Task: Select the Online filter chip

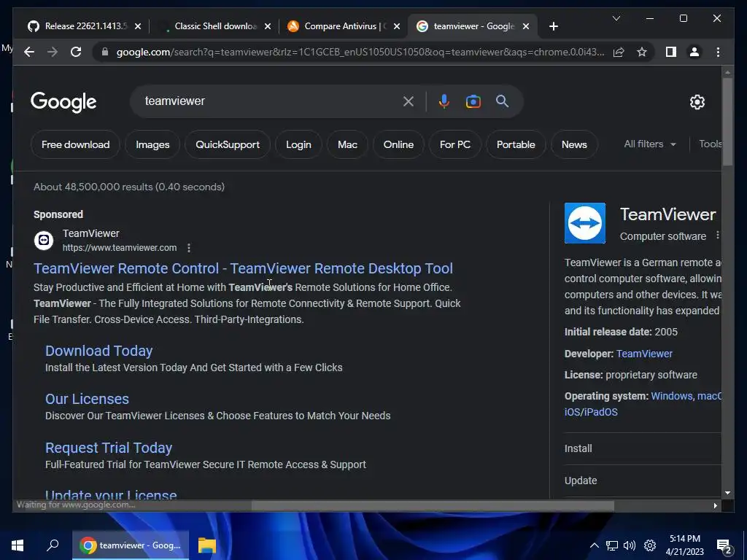Action: (398, 145)
